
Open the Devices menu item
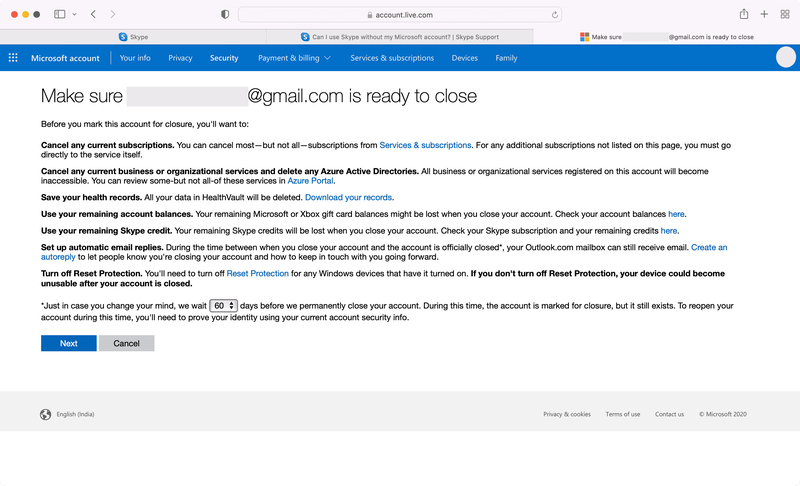464,58
